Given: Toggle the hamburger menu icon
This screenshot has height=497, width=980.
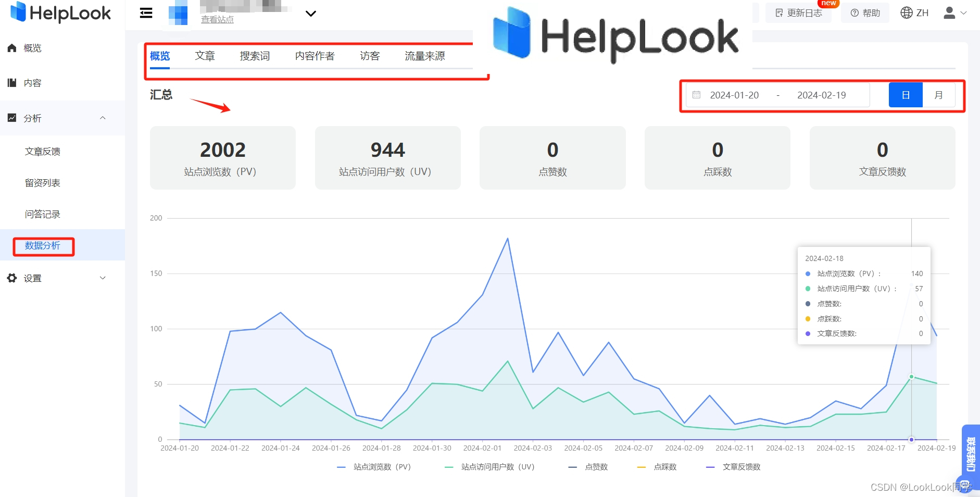Looking at the screenshot, I should click(x=146, y=13).
